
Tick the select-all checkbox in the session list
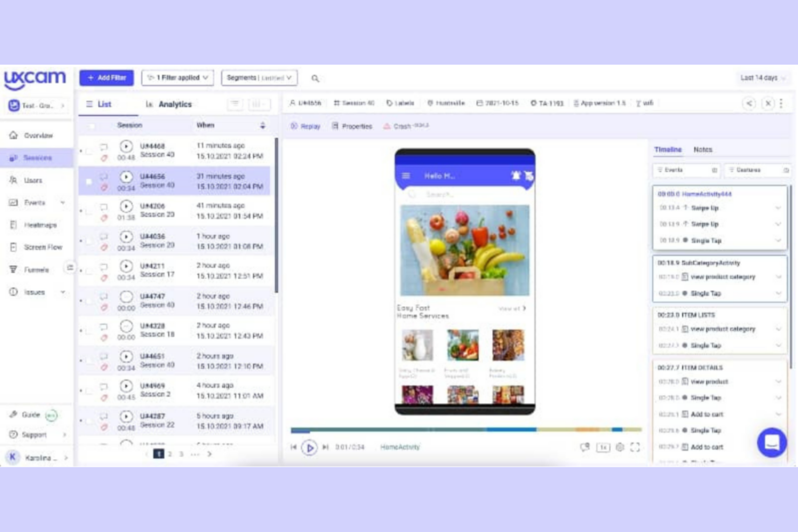[92, 125]
